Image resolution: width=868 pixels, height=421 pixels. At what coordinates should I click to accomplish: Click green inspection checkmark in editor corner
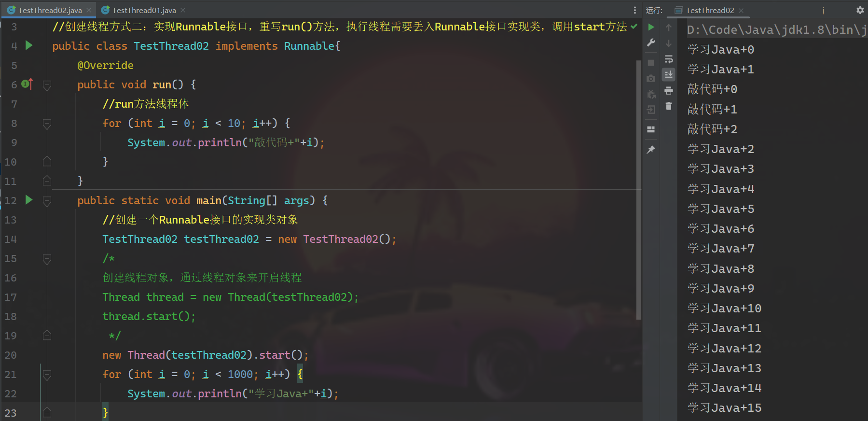tap(634, 26)
